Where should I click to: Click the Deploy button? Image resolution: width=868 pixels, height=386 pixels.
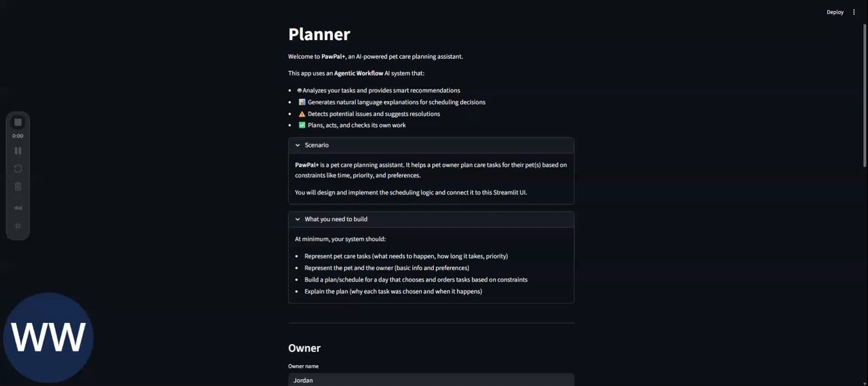click(835, 12)
